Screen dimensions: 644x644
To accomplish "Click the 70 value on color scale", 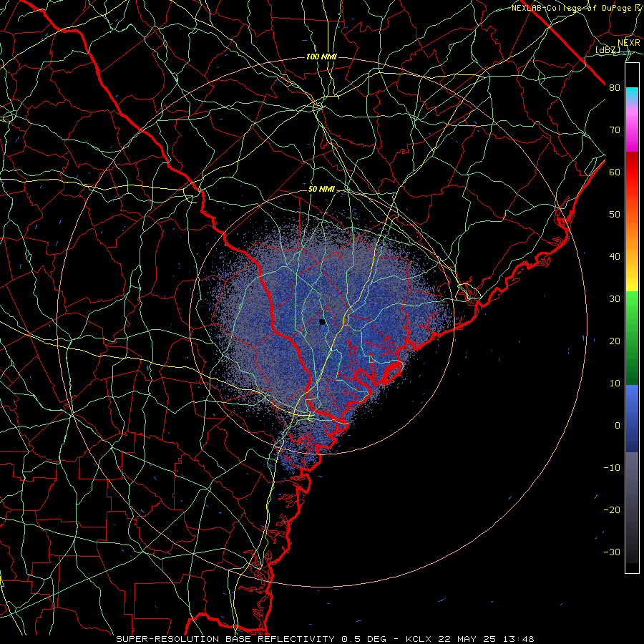I will point(615,130).
